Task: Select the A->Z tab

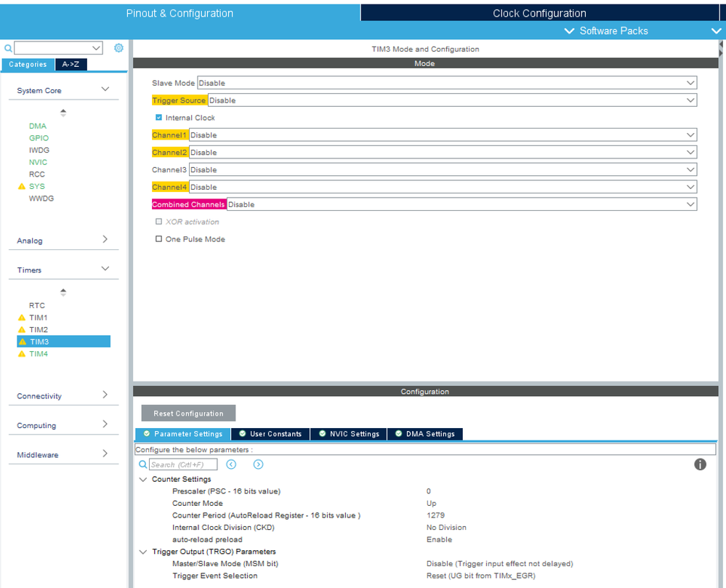Action: coord(70,65)
